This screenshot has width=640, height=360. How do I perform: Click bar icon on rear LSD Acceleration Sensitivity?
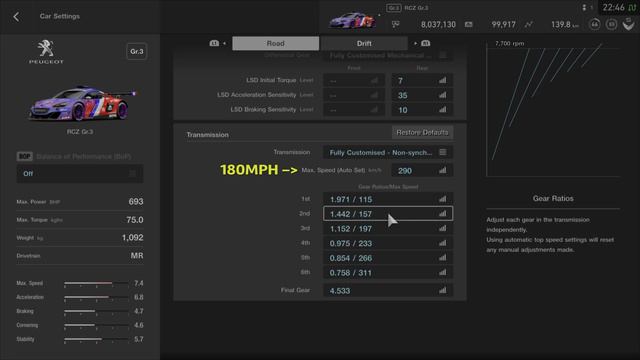(x=442, y=95)
